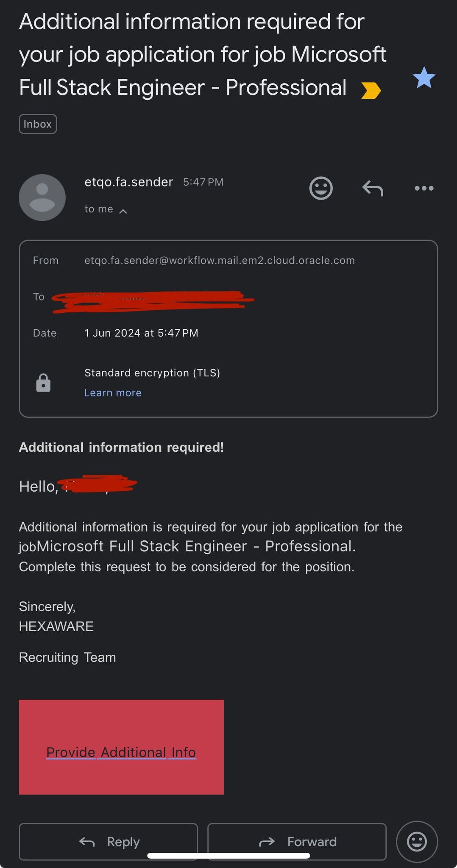Open the three-dot more options menu

[424, 188]
